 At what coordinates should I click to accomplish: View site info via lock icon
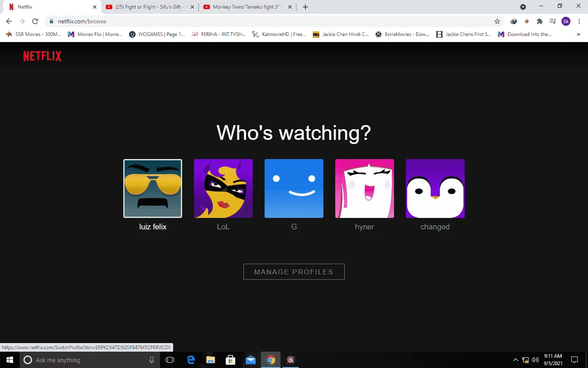tap(51, 21)
